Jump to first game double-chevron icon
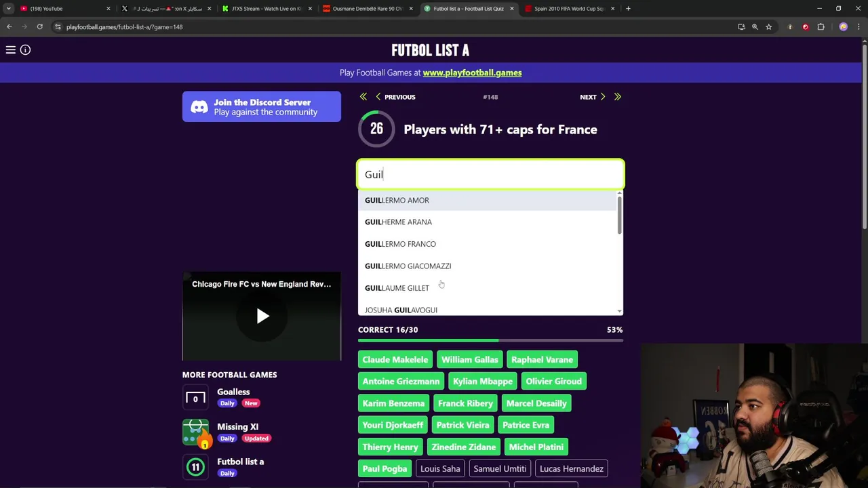The width and height of the screenshot is (868, 488). [x=363, y=97]
